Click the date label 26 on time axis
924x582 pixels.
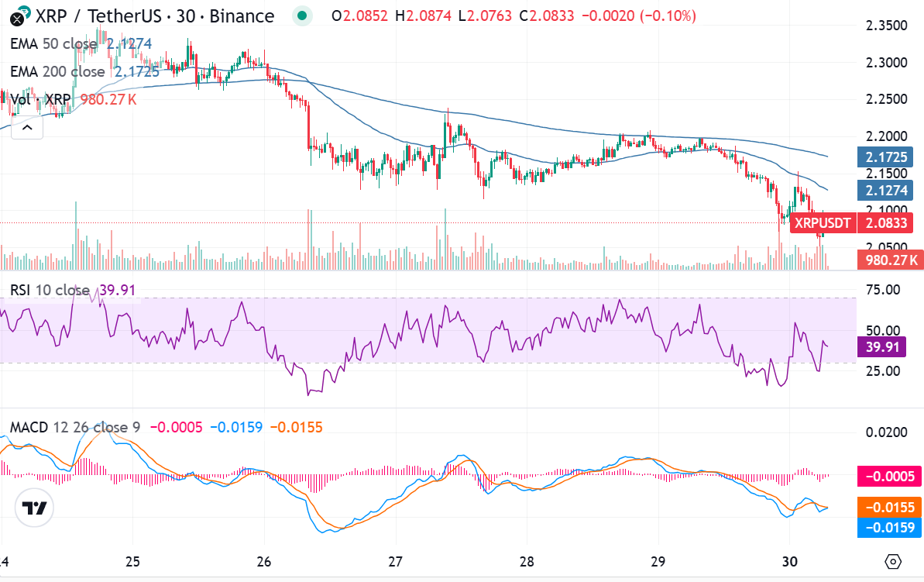tap(264, 561)
